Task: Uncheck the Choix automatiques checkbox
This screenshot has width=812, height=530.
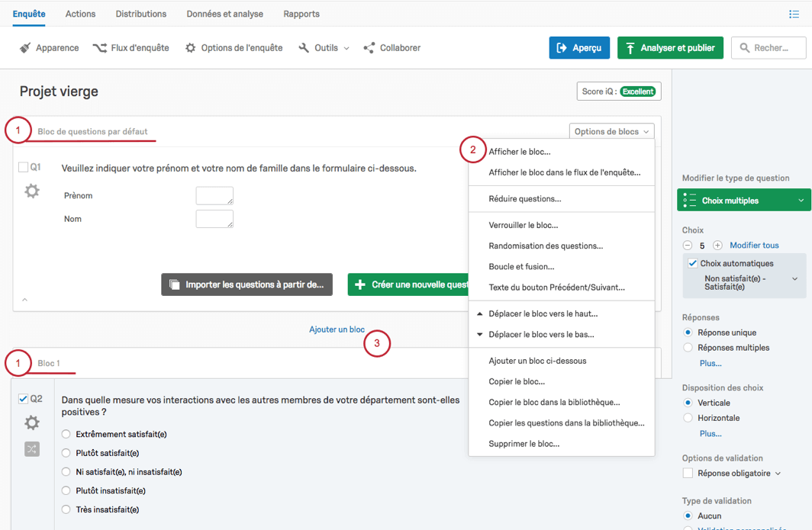Action: (693, 264)
